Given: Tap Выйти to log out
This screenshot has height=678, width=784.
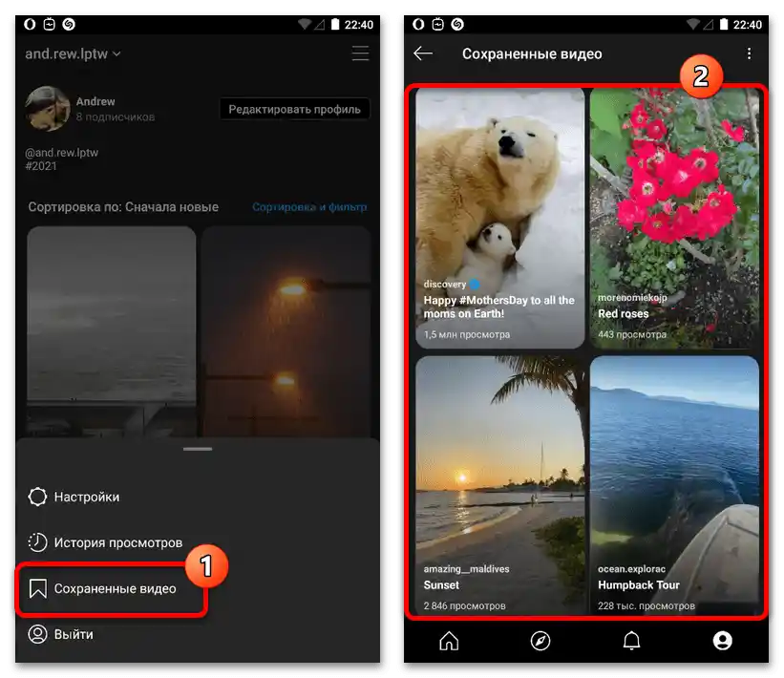Looking at the screenshot, I should (60, 634).
